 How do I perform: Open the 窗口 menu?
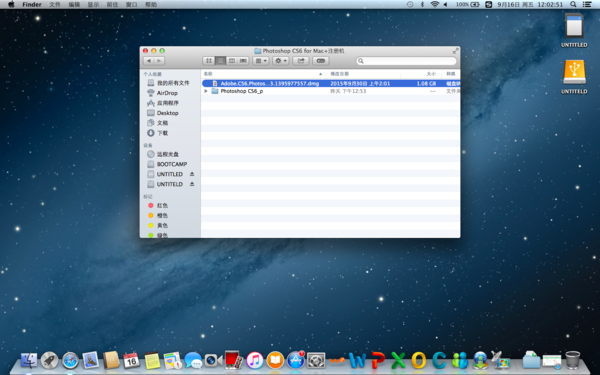pyautogui.click(x=131, y=5)
